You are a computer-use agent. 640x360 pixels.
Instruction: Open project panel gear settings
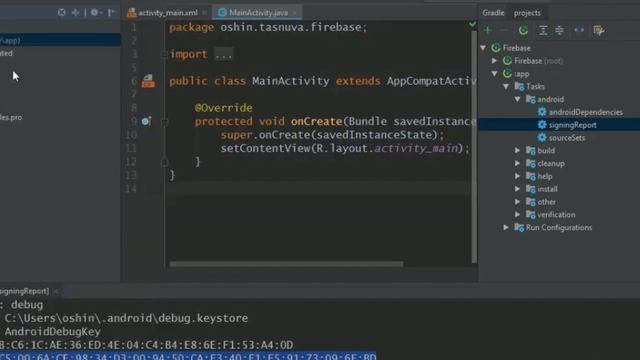coord(95,12)
